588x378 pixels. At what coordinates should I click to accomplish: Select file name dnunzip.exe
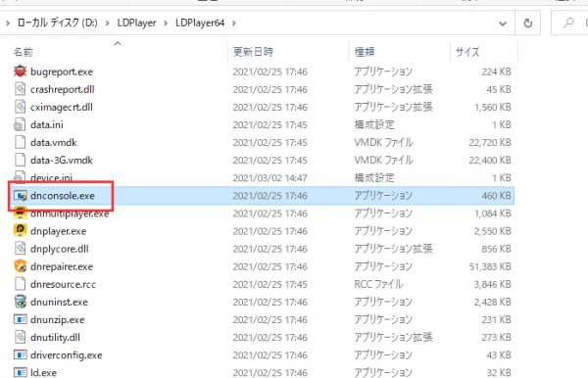coord(58,319)
